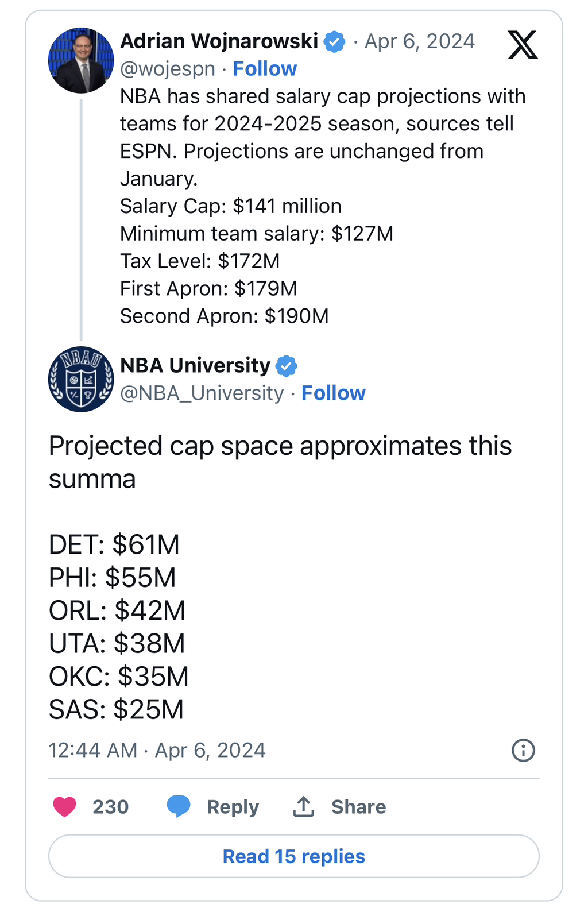The height and width of the screenshot is (912, 588).
Task: Visit the @wojespn handle link
Action: (168, 69)
